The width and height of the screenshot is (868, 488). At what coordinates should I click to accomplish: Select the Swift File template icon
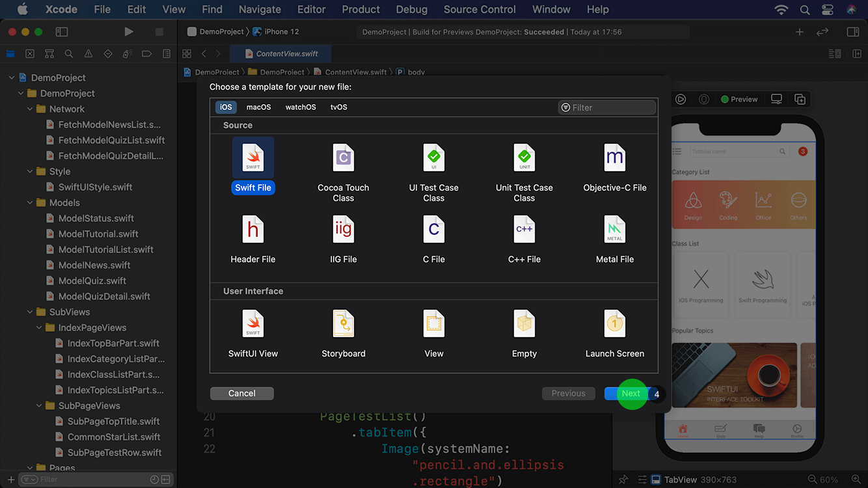point(253,157)
